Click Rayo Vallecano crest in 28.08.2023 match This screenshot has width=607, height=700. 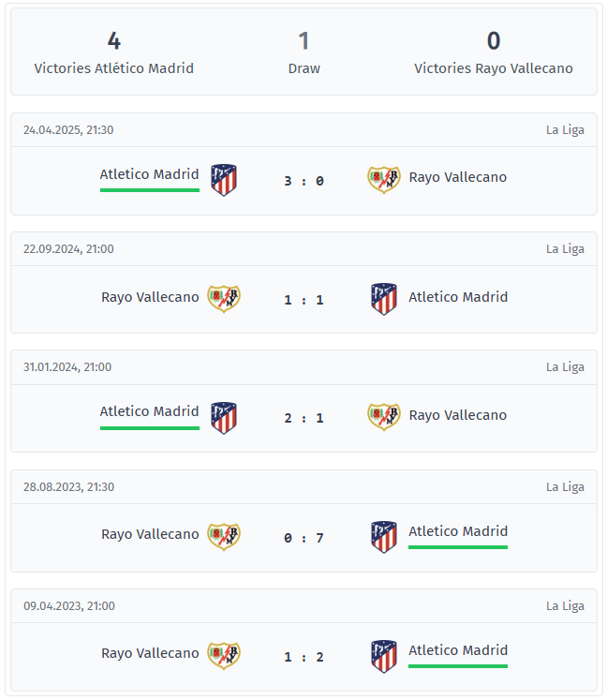click(x=224, y=537)
